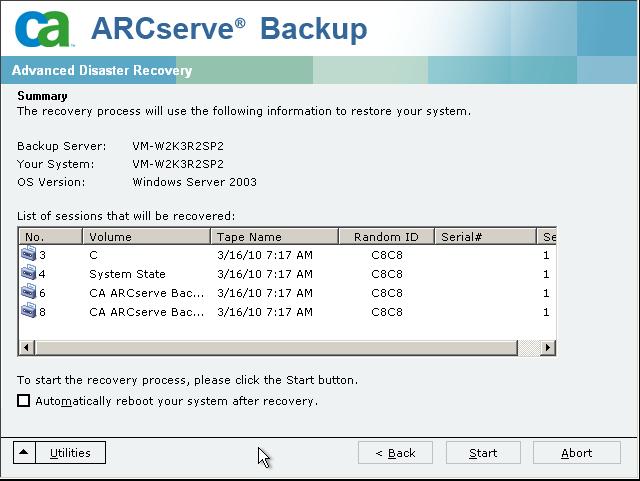Image resolution: width=640 pixels, height=481 pixels.
Task: Click tape name 3/16/10 7:17 AM in row 4
Action: (265, 274)
